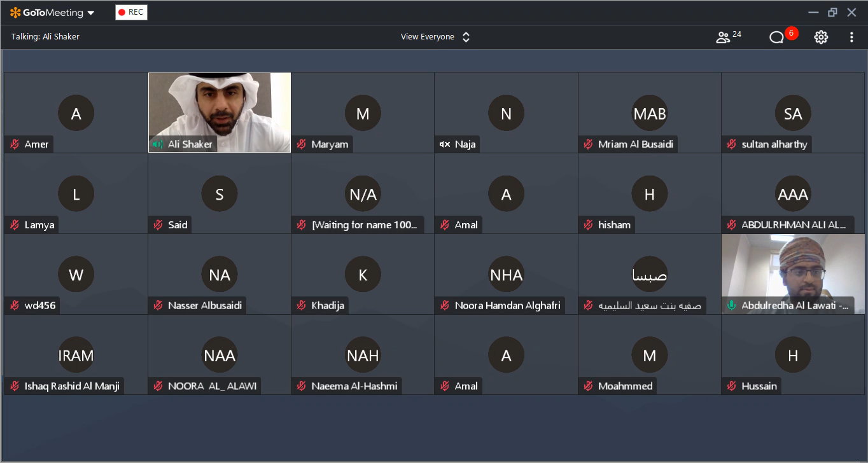This screenshot has width=868, height=463.
Task: Click the muted mic icon beside Hussain
Action: 731,386
